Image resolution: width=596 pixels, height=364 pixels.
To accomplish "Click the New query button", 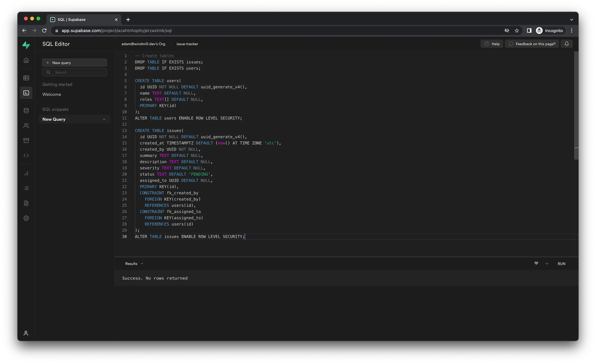I will (x=74, y=63).
